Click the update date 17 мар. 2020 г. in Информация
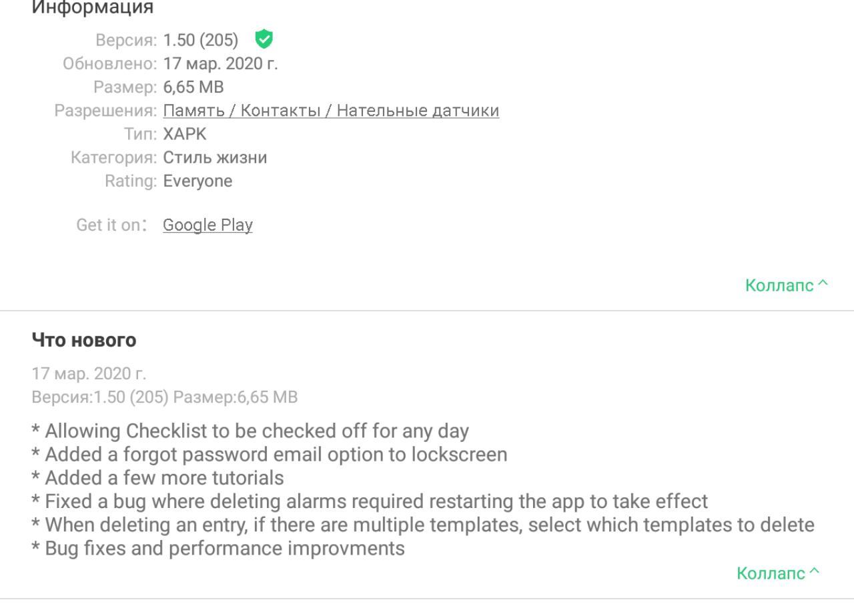The height and width of the screenshot is (616, 854). coord(221,64)
